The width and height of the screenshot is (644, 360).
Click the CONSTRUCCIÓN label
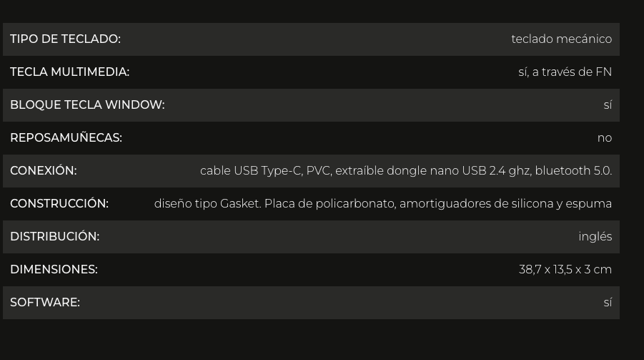click(59, 204)
